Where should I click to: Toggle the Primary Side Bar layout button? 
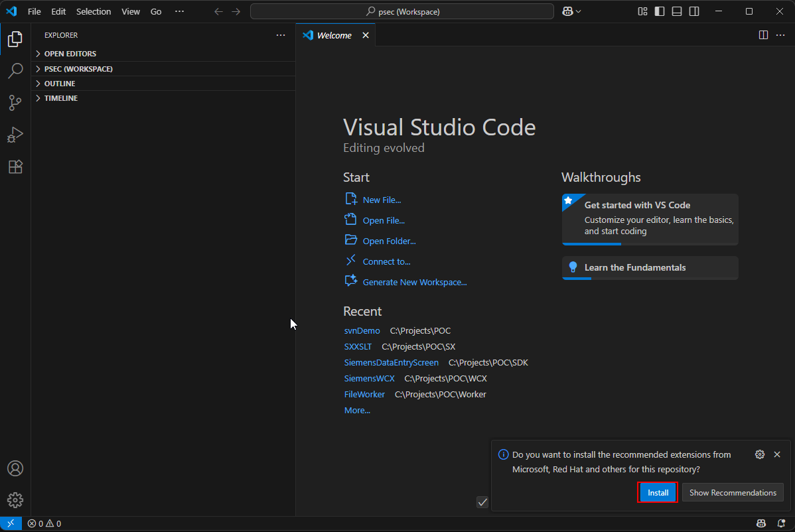pos(660,11)
